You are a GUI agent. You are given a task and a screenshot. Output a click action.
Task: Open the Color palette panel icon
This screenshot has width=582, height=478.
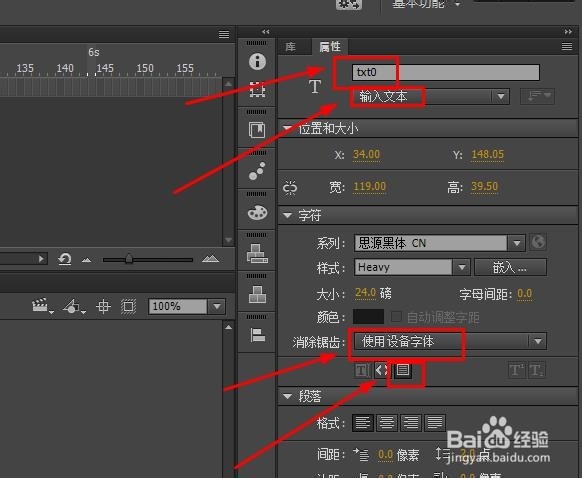click(x=257, y=212)
